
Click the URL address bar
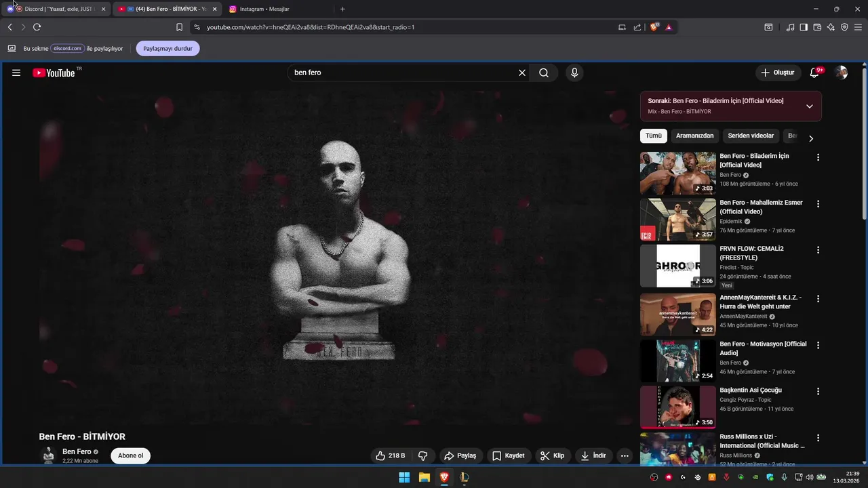(407, 27)
